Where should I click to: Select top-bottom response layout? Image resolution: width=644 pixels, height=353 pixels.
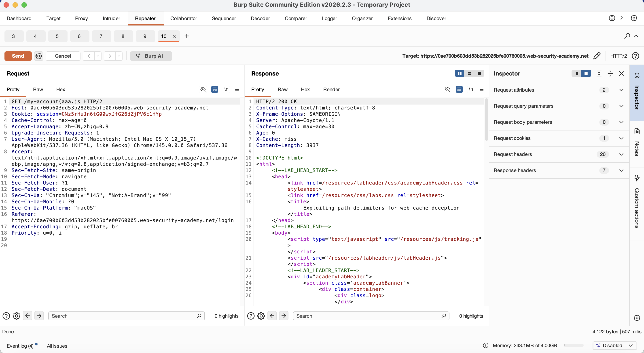pyautogui.click(x=469, y=73)
